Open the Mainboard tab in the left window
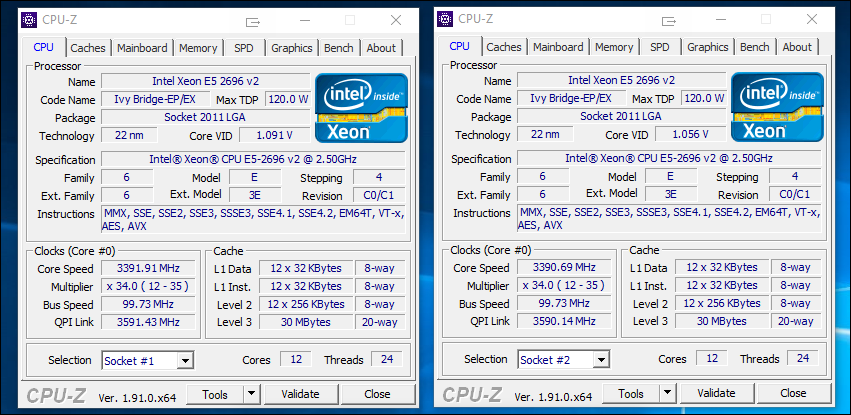 142,48
